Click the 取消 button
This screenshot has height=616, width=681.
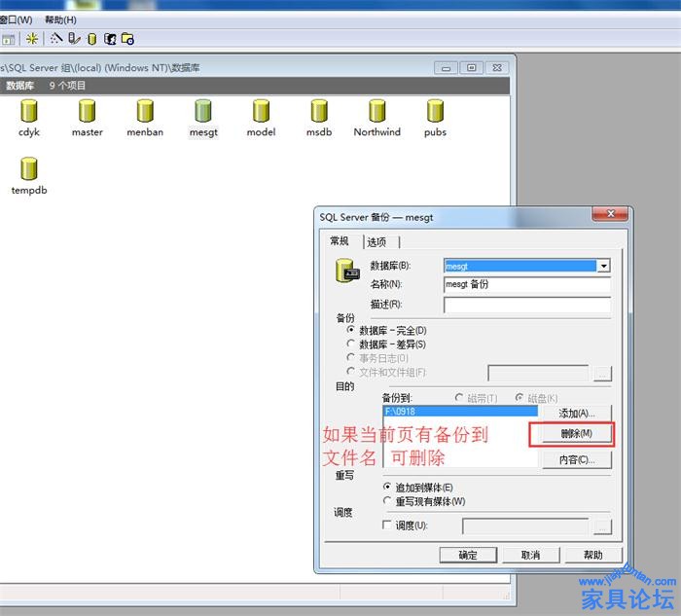click(531, 555)
